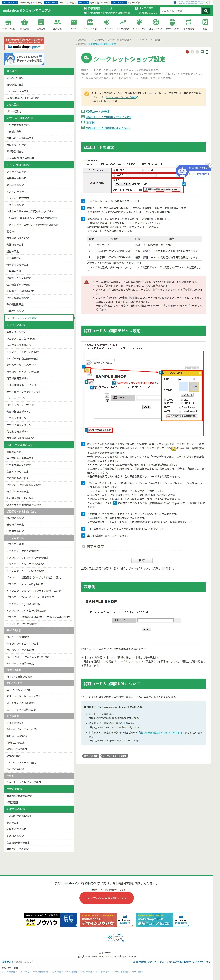Open チャットで質問する floating chatbot
Image resolution: width=220 pixels, height=980 pixels.
point(193,171)
